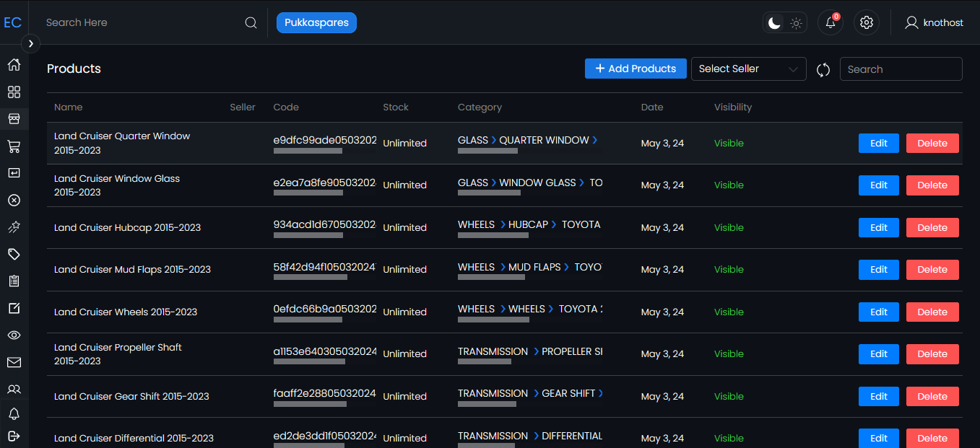The width and height of the screenshot is (980, 448).
Task: Click the products table Search field
Action: (x=901, y=69)
